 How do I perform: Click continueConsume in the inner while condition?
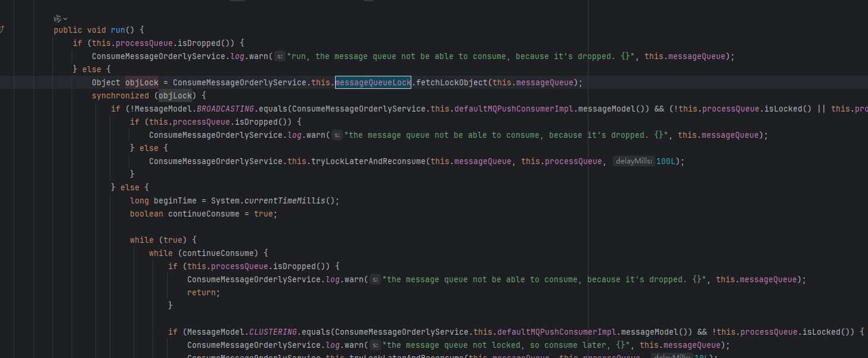pyautogui.click(x=218, y=253)
